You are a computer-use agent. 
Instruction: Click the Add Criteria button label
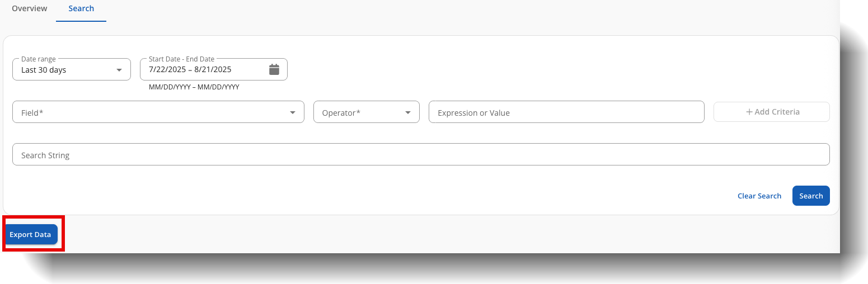[777, 112]
